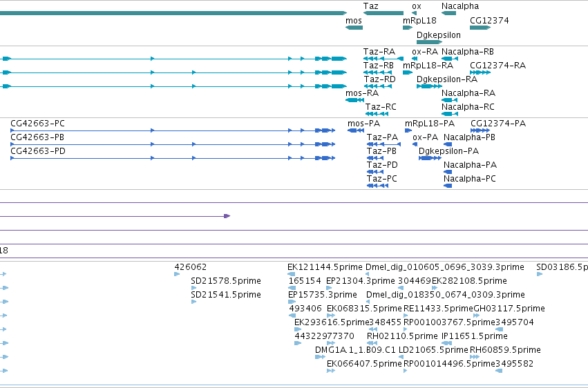The height and width of the screenshot is (388, 588).
Task: Select DMG1A.1_1.B09.C1 feature label
Action: 355,350
